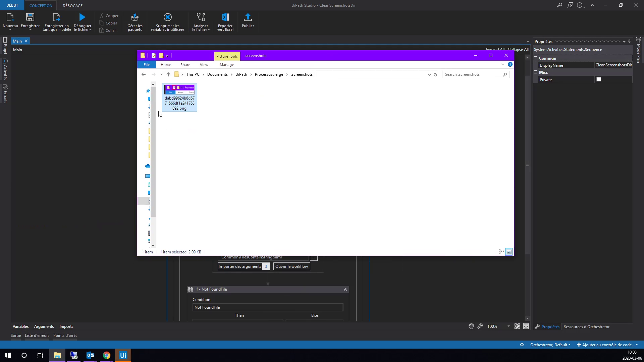Select the DÉBUT ribbon tab
644x362 pixels.
(x=12, y=5)
